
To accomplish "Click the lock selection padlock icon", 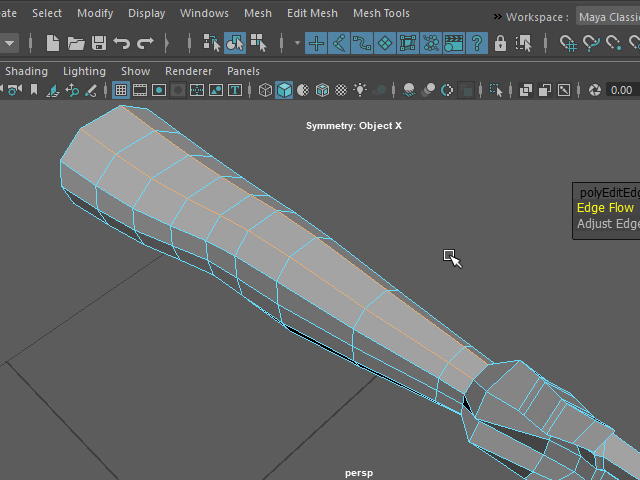I will 500,43.
